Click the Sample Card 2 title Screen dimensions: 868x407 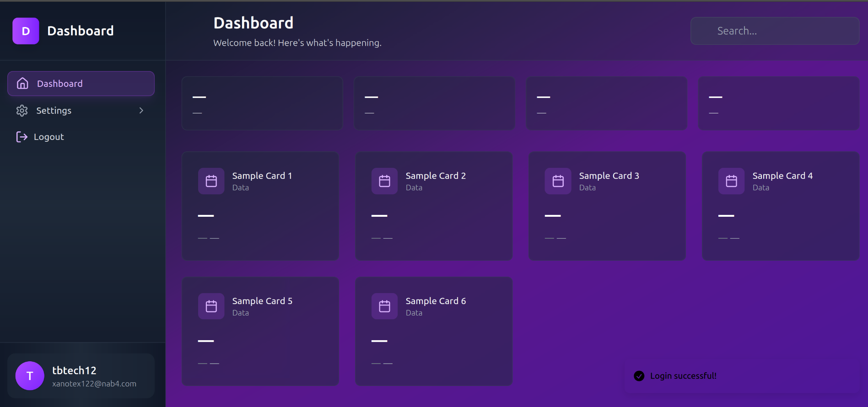(436, 176)
